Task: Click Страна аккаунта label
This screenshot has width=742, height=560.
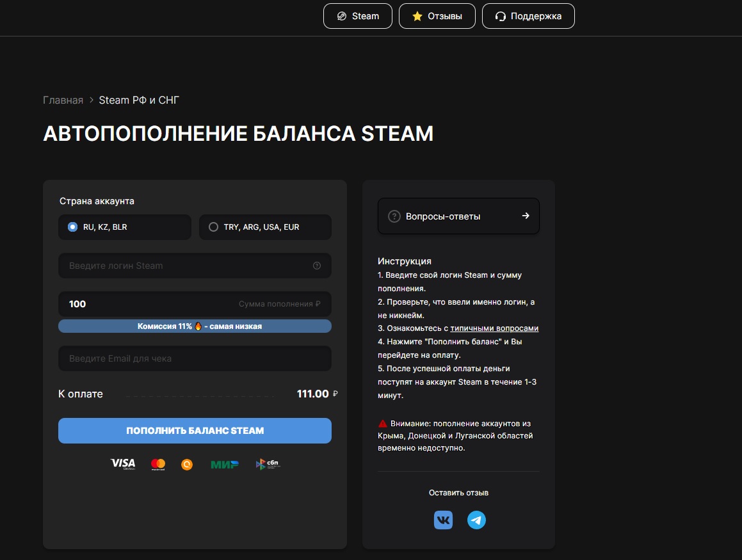Action: pyautogui.click(x=97, y=201)
